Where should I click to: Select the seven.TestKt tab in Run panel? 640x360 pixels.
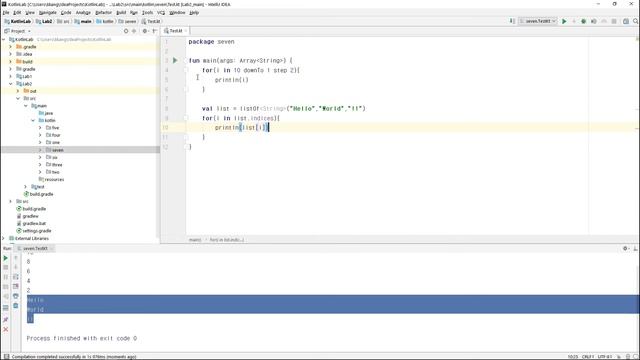click(x=35, y=248)
